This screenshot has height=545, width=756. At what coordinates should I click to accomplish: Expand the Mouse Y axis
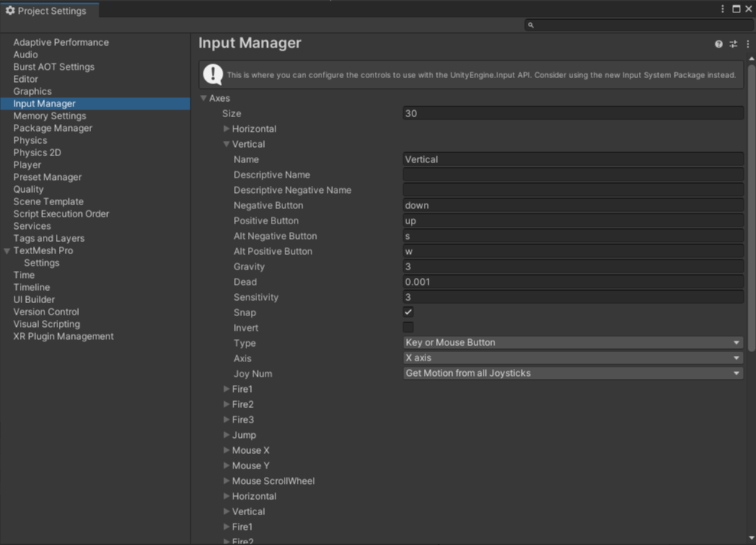[226, 465]
